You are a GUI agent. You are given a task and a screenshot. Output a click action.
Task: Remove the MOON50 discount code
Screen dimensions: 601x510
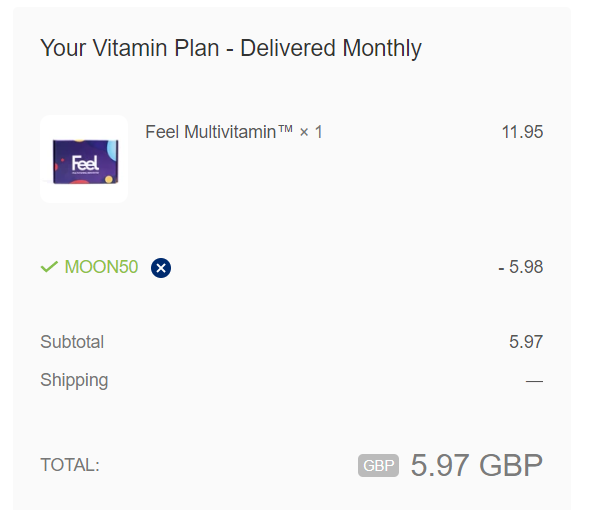[x=161, y=268]
